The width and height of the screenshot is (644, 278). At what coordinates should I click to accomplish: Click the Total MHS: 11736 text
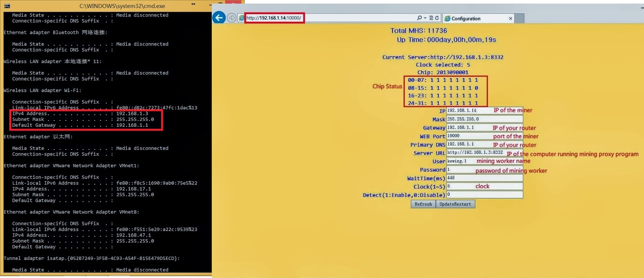(x=419, y=31)
